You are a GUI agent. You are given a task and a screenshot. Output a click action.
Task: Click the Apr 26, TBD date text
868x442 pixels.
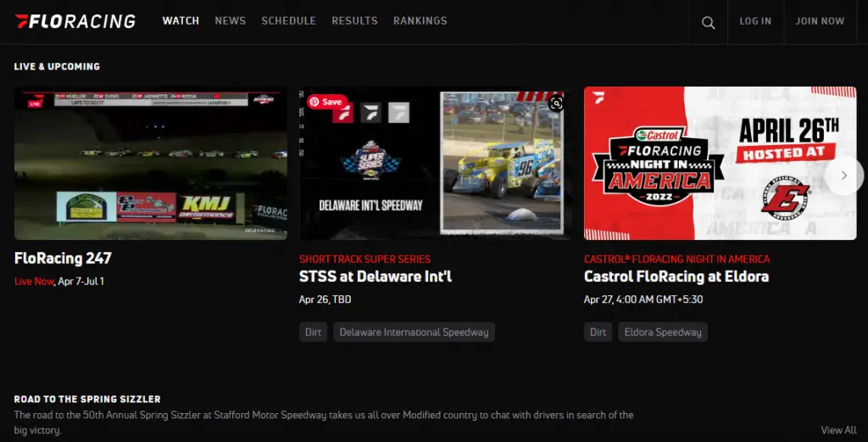pyautogui.click(x=325, y=299)
